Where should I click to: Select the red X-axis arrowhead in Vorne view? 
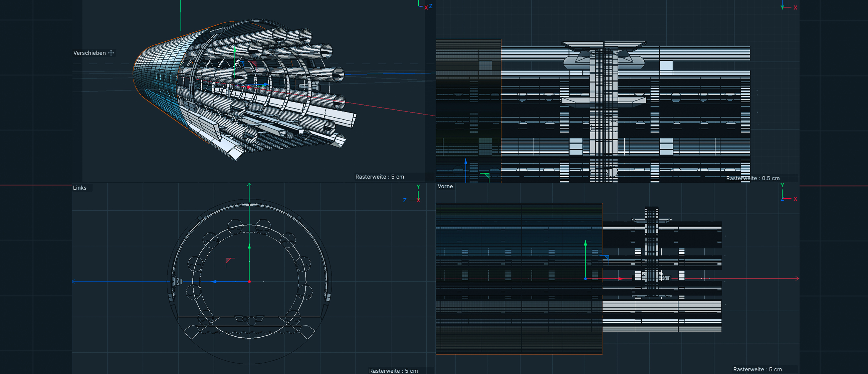[620, 278]
